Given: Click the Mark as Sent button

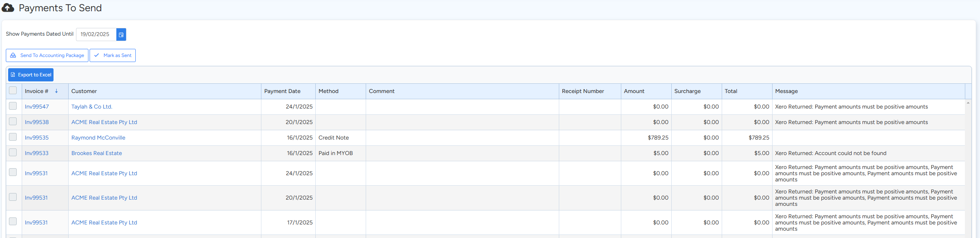Looking at the screenshot, I should [112, 55].
